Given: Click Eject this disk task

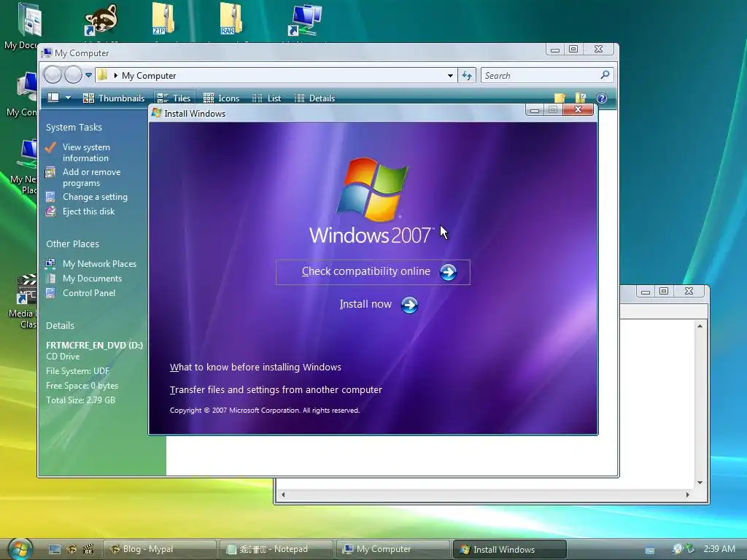Looking at the screenshot, I should coord(88,211).
